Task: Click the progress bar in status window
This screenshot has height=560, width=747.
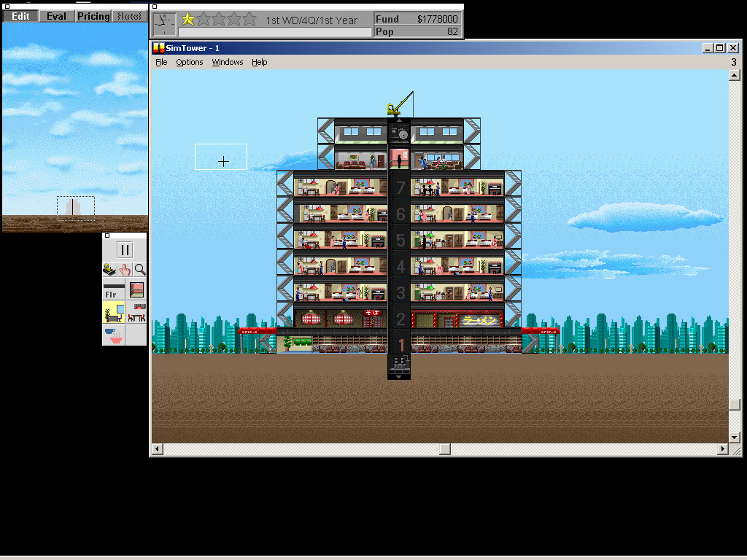Action: 275,32
